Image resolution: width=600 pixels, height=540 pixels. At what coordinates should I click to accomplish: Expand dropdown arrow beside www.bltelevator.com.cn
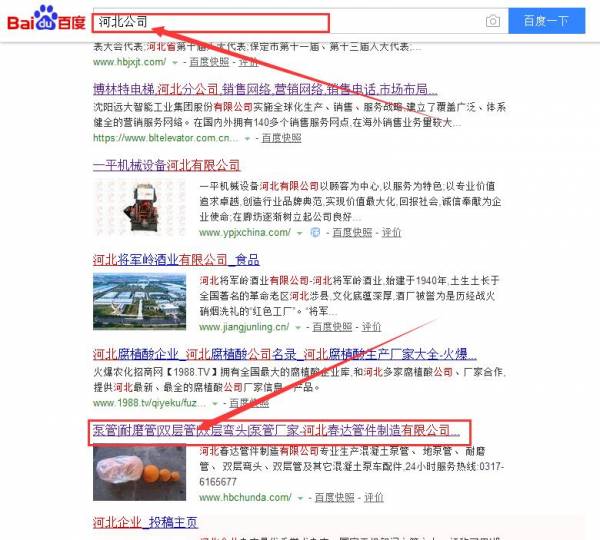(x=248, y=138)
